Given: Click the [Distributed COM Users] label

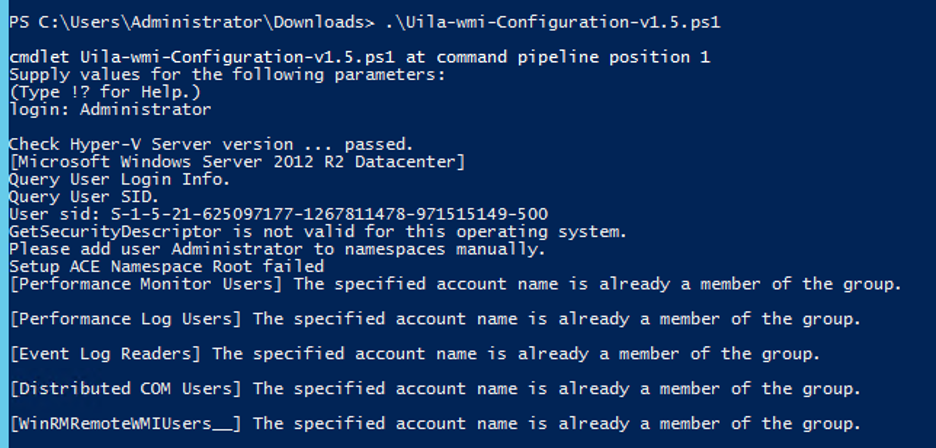Looking at the screenshot, I should [126, 389].
